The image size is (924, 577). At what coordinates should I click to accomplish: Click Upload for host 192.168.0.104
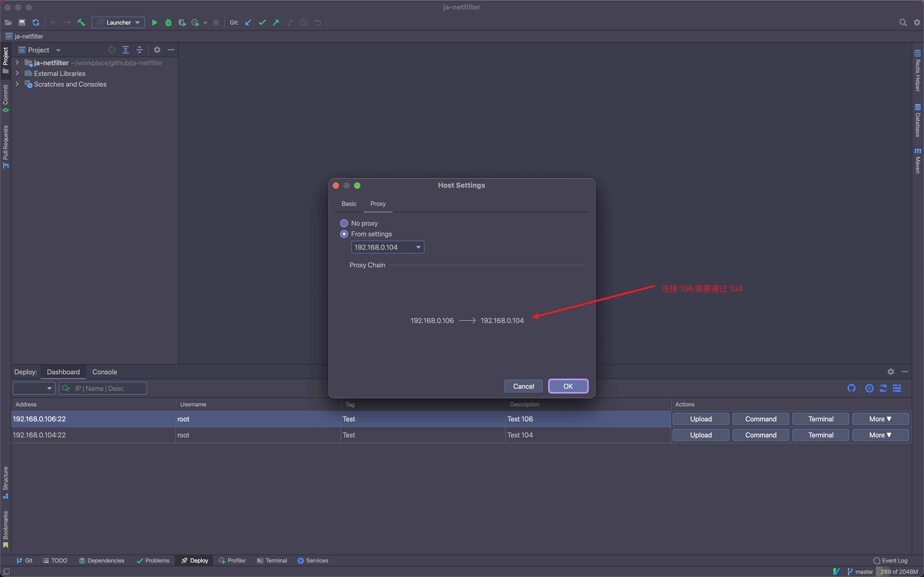coord(700,435)
